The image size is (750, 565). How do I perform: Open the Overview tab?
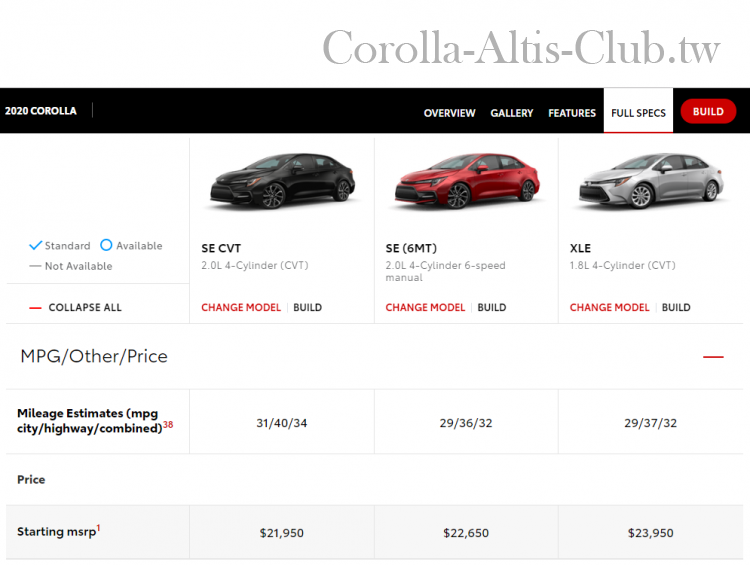pos(449,113)
